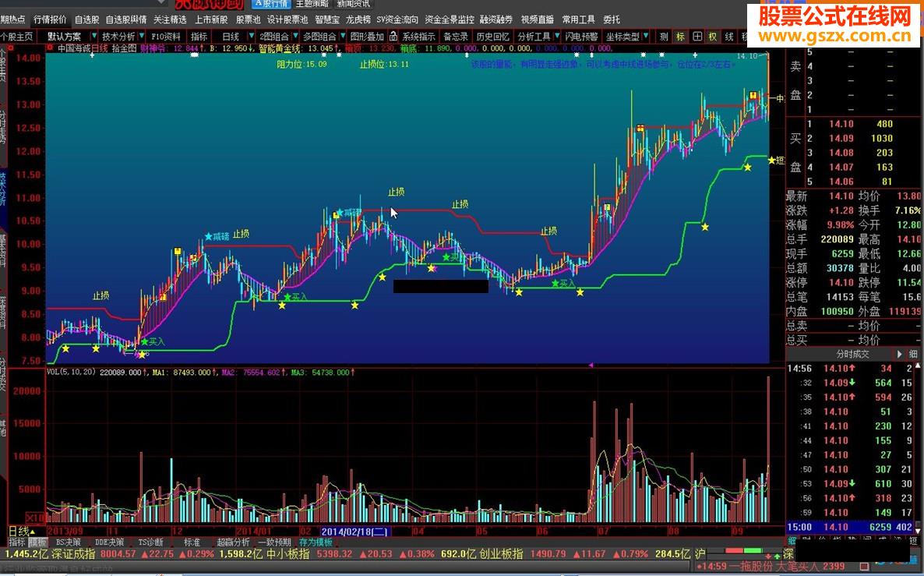This screenshot has height=576, width=924.
Task: Switch to the 新闻资讯 tab
Action: 354,4
